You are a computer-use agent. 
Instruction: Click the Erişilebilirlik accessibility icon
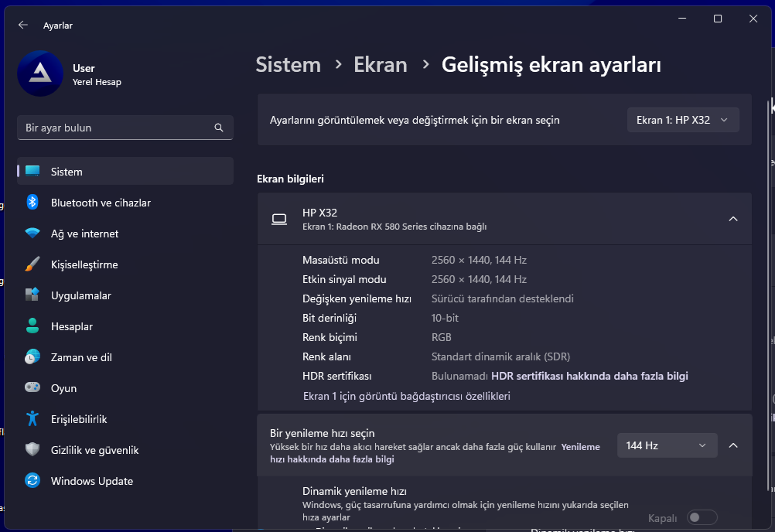click(x=32, y=419)
